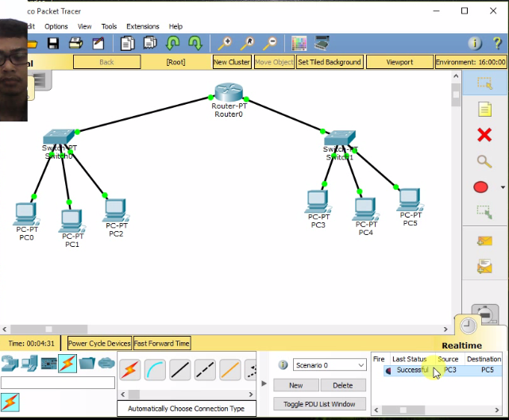Click the PC3 computer
The height and width of the screenshot is (420, 509).
318,201
